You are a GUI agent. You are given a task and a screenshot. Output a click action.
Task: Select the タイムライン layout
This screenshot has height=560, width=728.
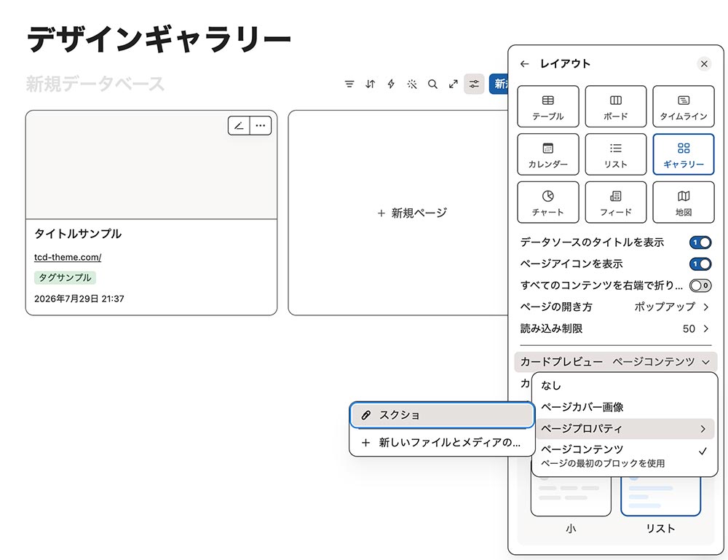pos(684,106)
